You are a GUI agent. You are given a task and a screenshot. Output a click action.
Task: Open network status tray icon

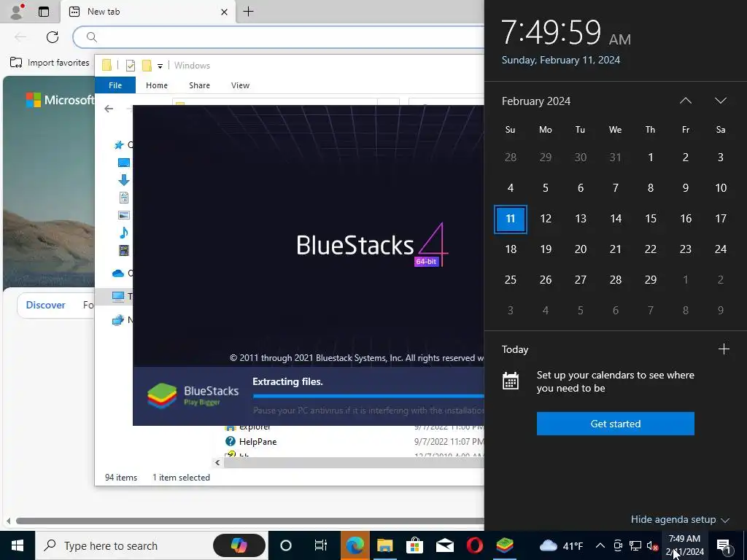tap(635, 545)
